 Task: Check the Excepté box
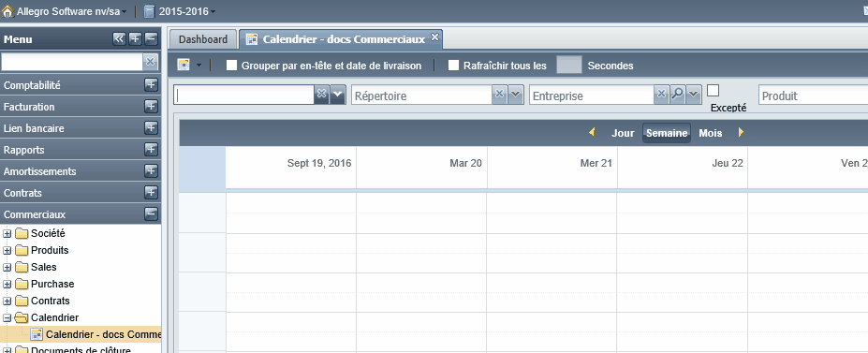(x=713, y=90)
